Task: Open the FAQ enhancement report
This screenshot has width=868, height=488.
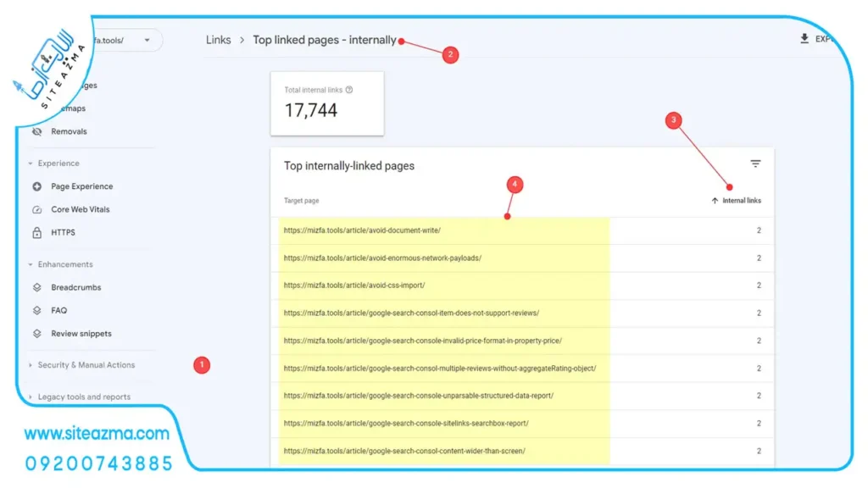Action: pyautogui.click(x=58, y=310)
